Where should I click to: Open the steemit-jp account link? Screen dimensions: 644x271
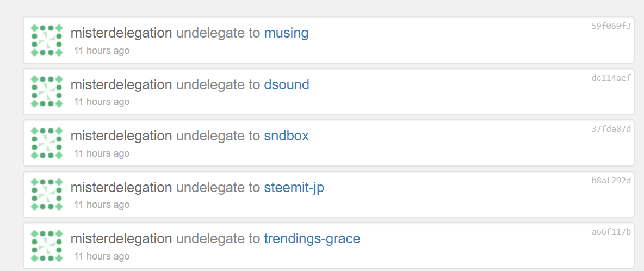point(294,187)
